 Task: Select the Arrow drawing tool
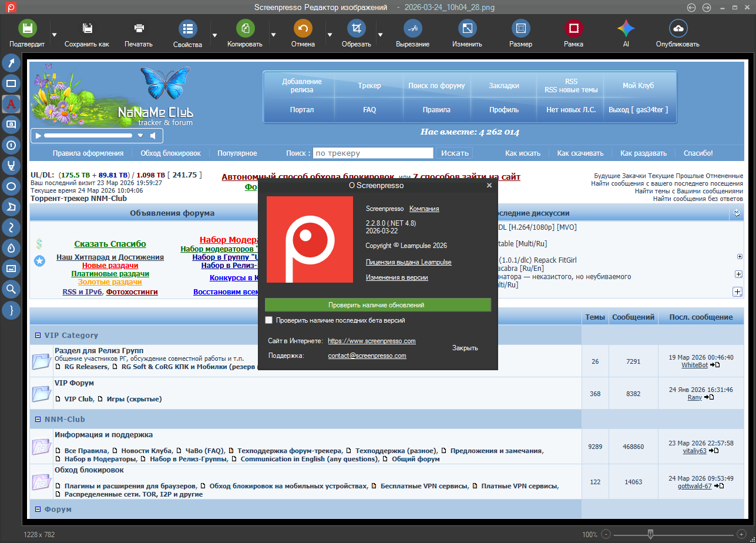tap(11, 63)
